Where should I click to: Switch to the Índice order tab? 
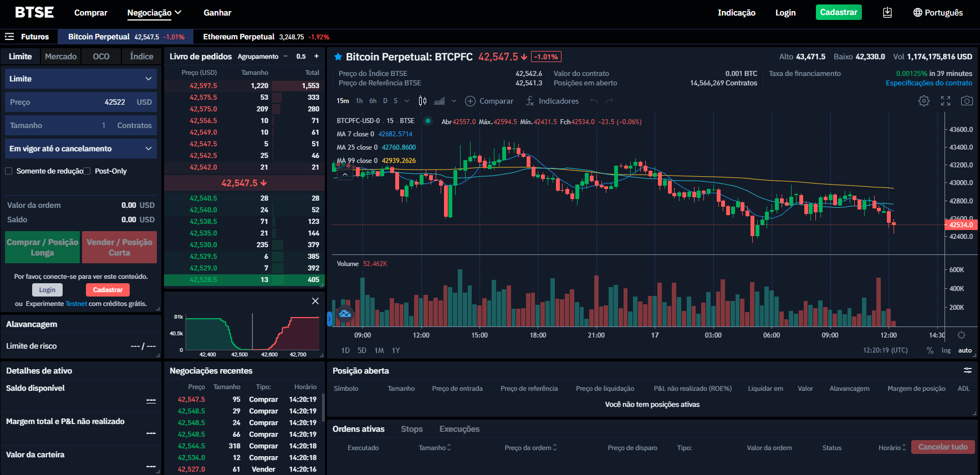point(142,57)
